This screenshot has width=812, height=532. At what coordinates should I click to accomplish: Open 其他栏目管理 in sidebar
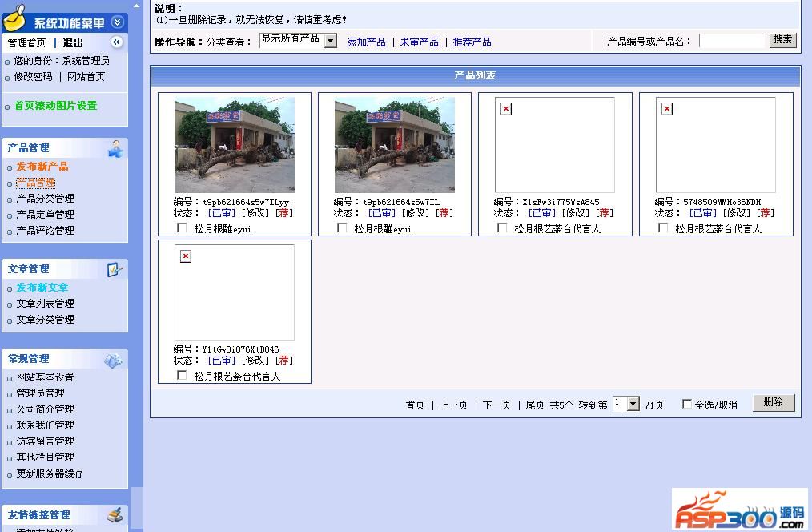point(45,457)
